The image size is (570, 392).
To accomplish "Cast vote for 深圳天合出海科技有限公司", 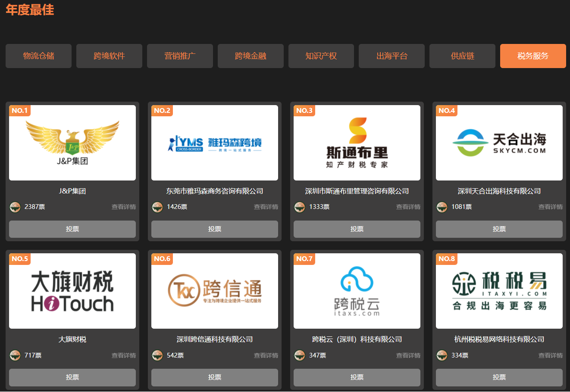I will 499,229.
